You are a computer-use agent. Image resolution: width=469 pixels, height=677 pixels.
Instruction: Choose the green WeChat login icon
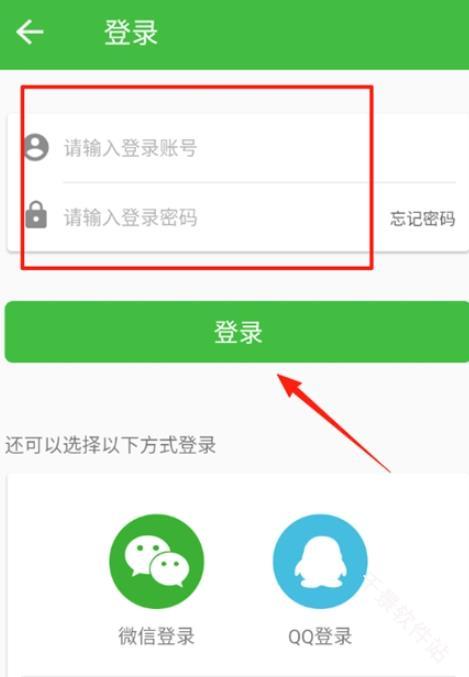[x=156, y=561]
